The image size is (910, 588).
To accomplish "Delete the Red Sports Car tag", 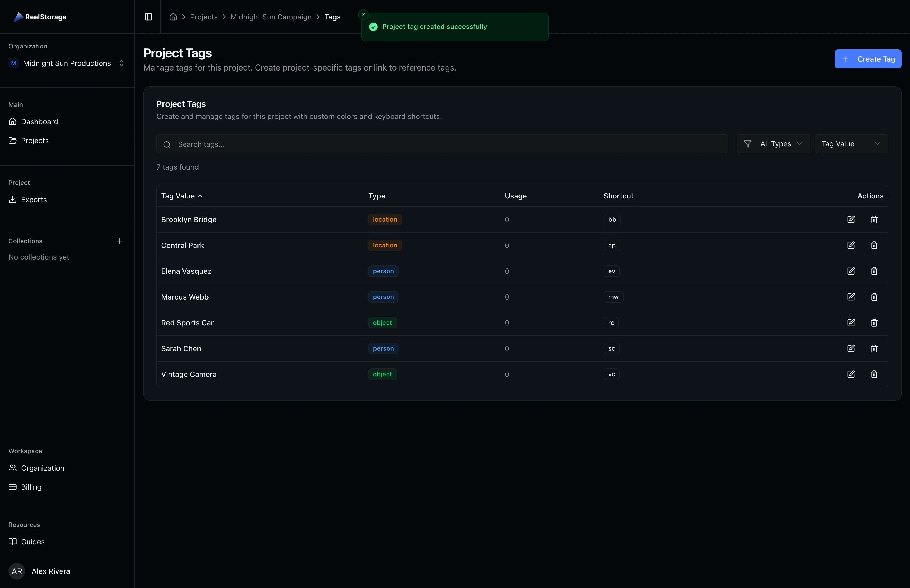I will click(874, 323).
